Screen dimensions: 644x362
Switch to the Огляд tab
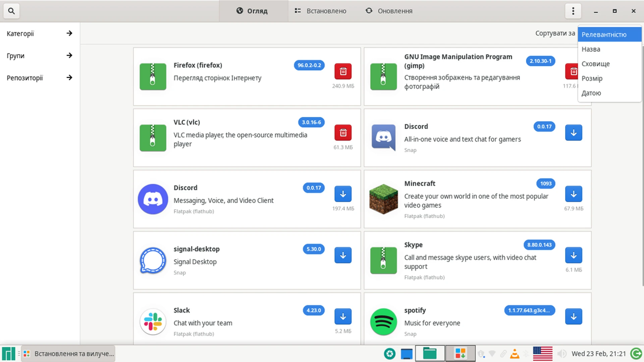click(x=253, y=11)
